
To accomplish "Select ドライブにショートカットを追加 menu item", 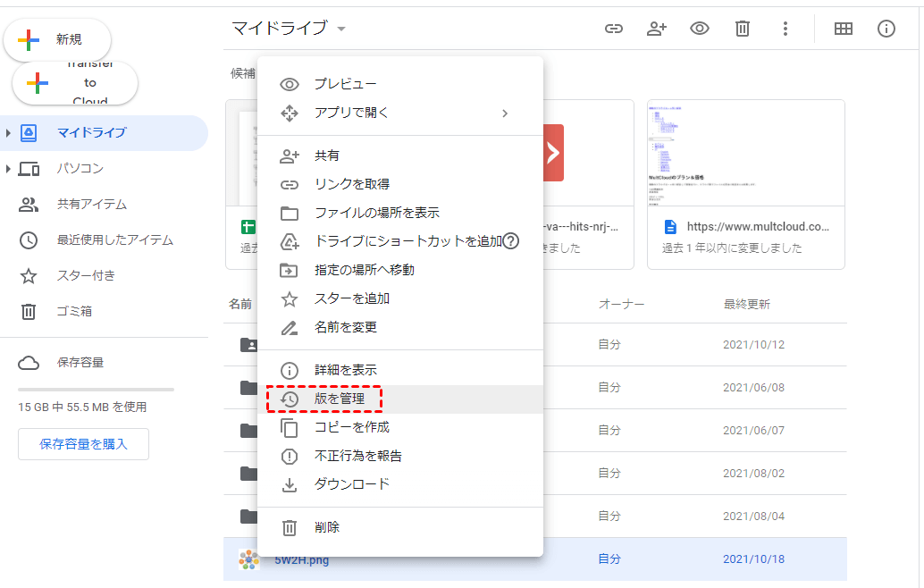I will click(x=400, y=241).
